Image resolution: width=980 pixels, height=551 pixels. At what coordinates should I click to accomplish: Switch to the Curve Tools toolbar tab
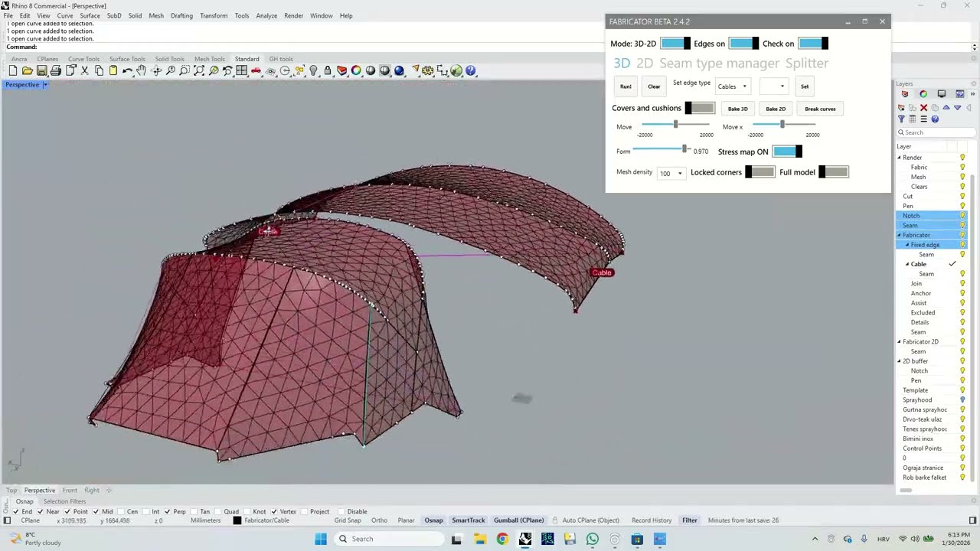point(83,59)
